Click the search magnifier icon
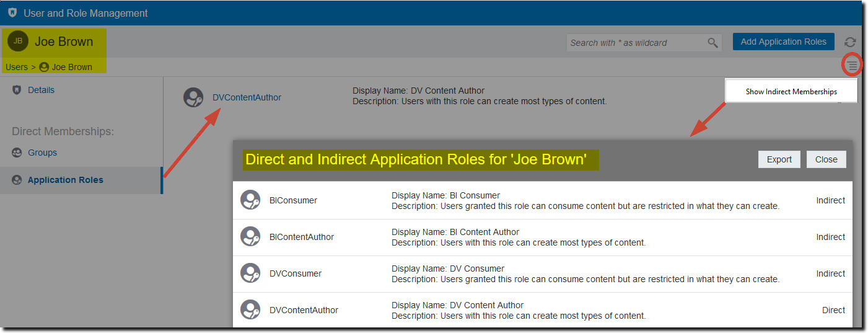The image size is (868, 333). 713,43
